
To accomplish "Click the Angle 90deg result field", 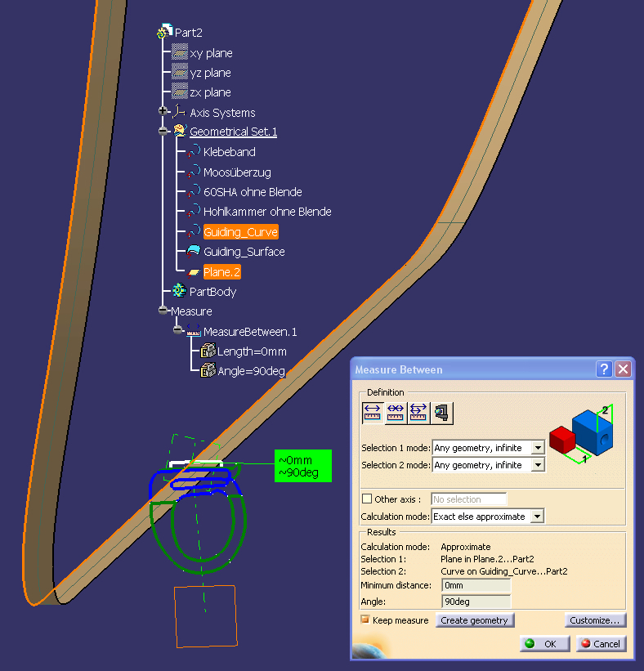I will click(x=476, y=602).
